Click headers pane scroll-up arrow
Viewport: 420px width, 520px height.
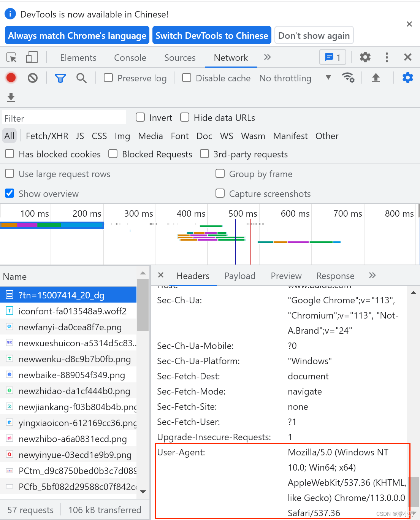point(414,293)
